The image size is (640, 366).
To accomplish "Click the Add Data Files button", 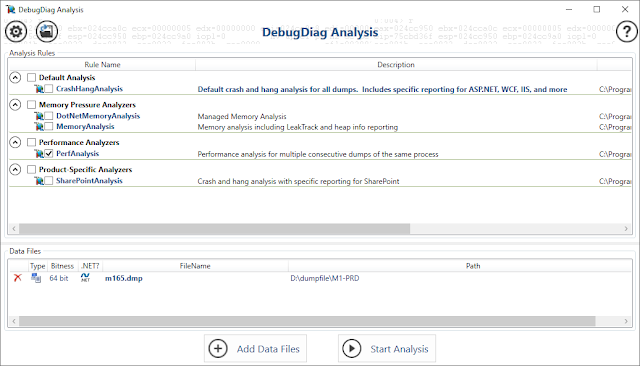I will tap(256, 349).
